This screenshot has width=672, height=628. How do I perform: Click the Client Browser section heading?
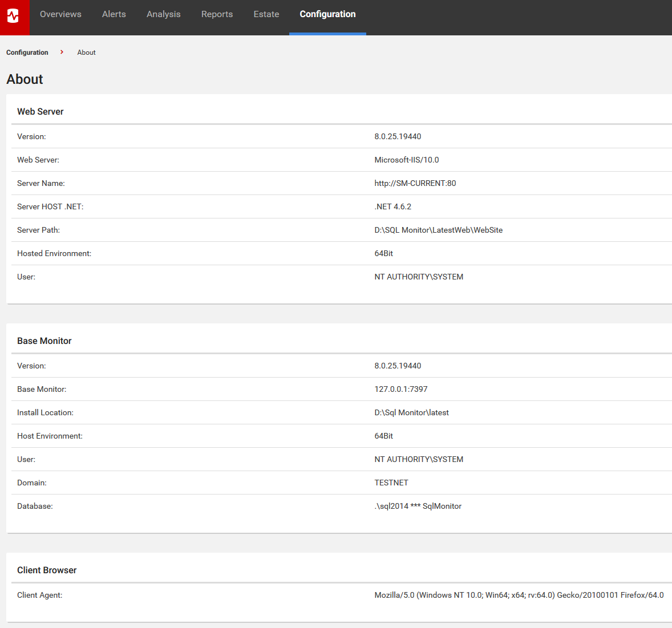[x=47, y=570]
